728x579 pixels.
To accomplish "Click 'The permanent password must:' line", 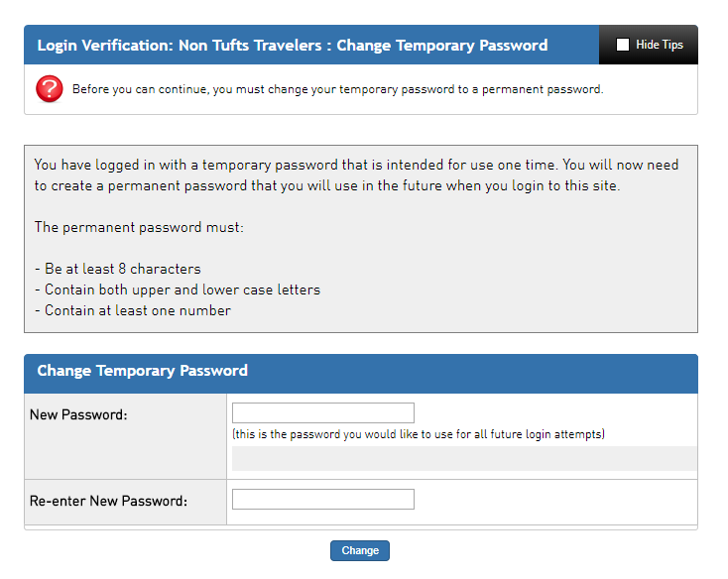I will point(139,227).
